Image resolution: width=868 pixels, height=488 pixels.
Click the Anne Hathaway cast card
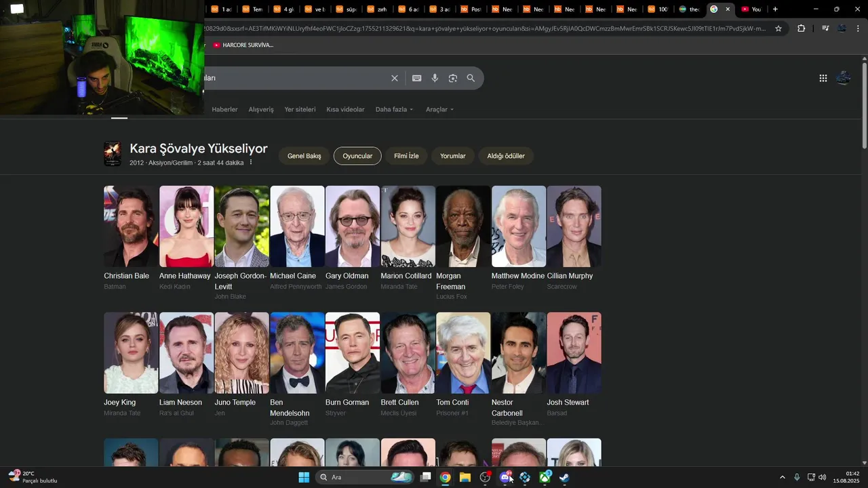[186, 238]
